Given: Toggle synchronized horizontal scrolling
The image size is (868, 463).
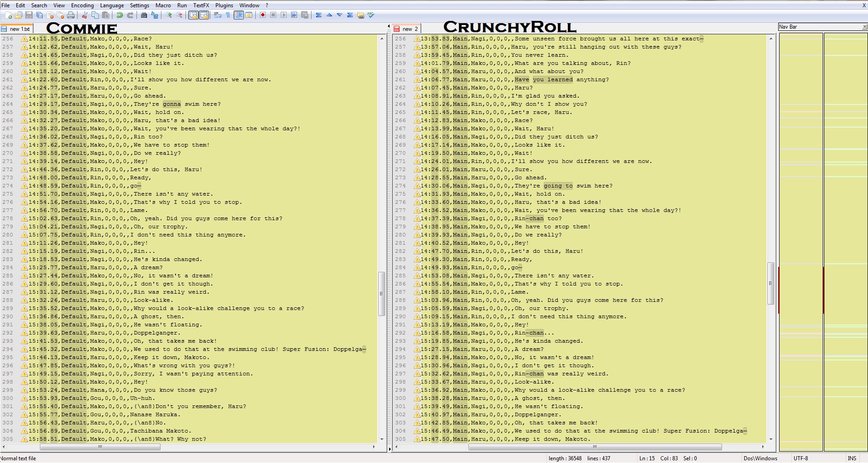Looking at the screenshot, I should (x=204, y=15).
